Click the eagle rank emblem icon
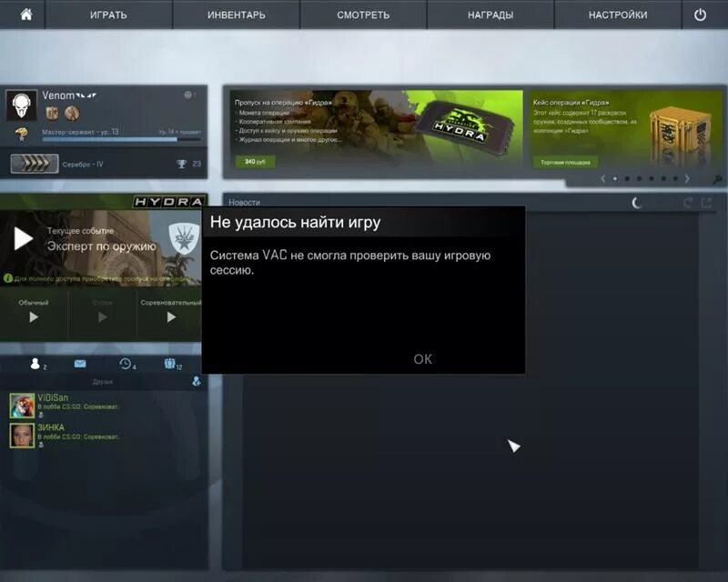Image resolution: width=728 pixels, height=582 pixels. click(21, 135)
